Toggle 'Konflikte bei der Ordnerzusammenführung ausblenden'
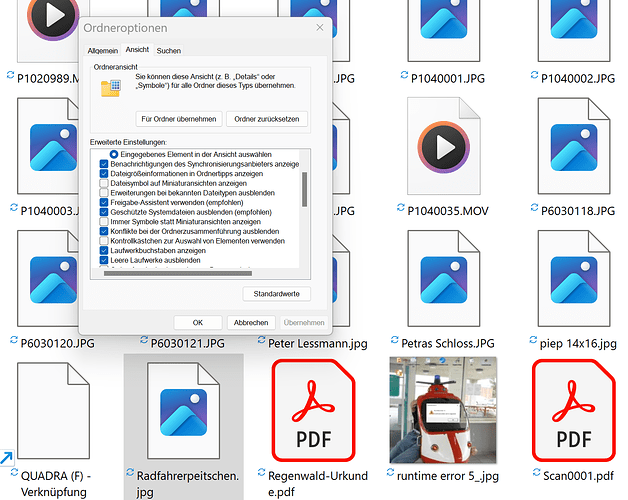Viewport: 628px width, 500px height. (104, 231)
